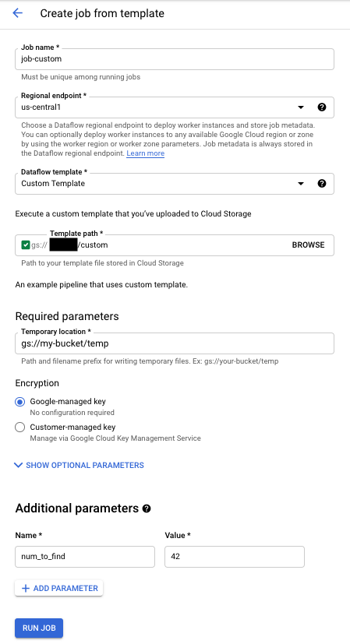Click ADD PARAMETER button
350x644 pixels.
pyautogui.click(x=58, y=588)
